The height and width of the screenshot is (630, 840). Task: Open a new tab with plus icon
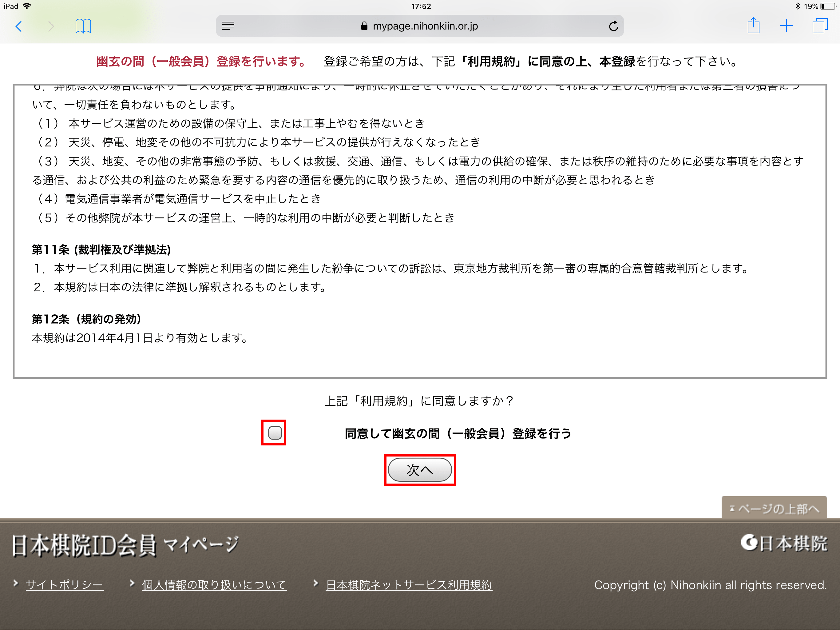tap(786, 26)
